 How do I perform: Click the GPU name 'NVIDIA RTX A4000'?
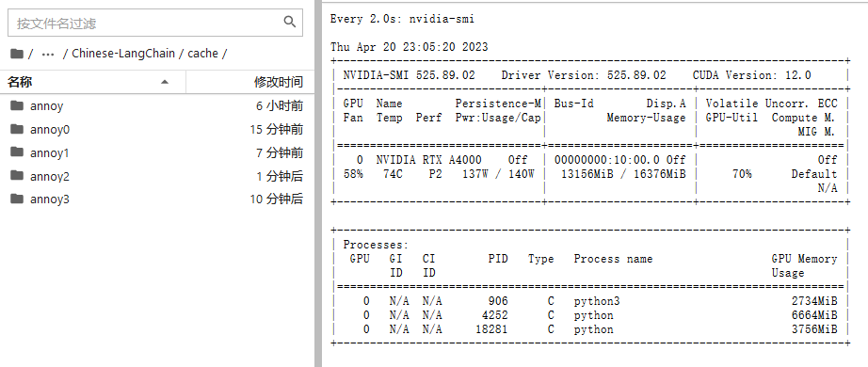pos(429,159)
